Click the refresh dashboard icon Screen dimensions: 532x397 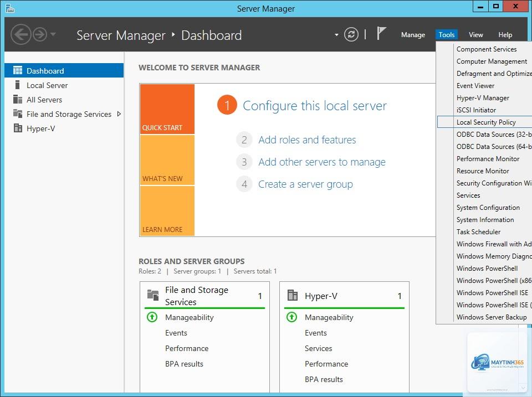[351, 34]
